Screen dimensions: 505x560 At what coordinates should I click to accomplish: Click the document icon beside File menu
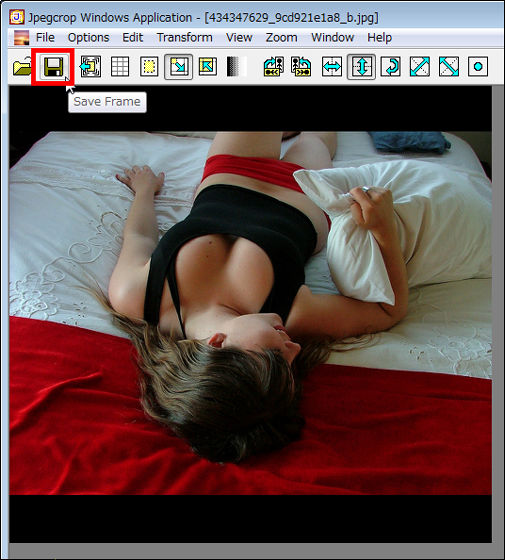pos(21,38)
